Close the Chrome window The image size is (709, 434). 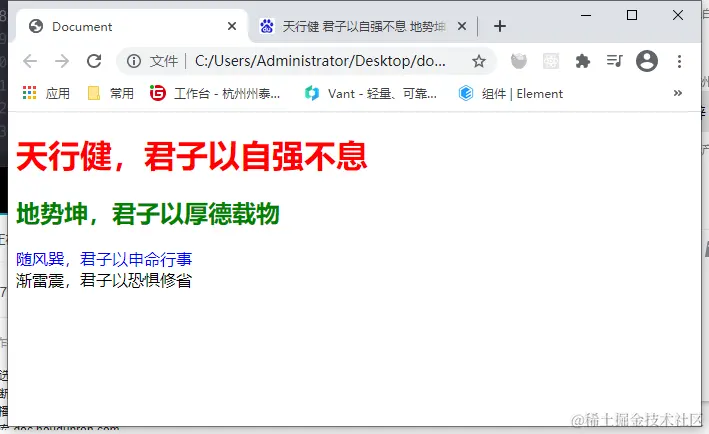677,15
